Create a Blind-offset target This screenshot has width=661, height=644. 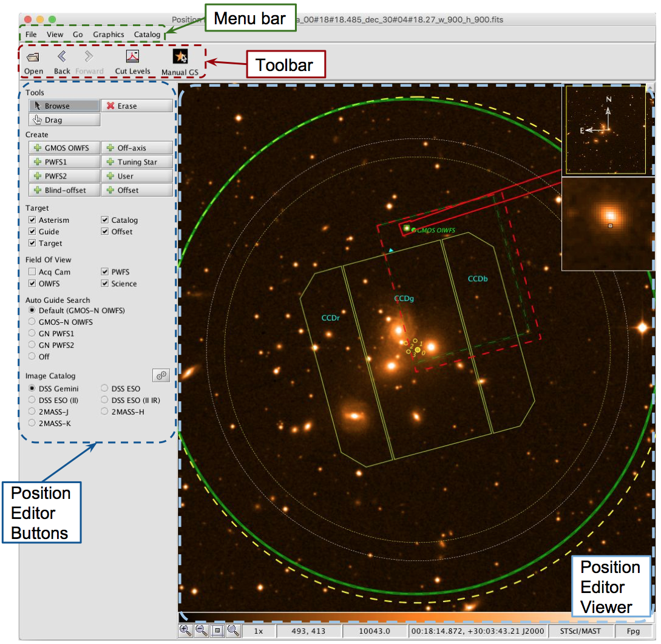pos(64,190)
